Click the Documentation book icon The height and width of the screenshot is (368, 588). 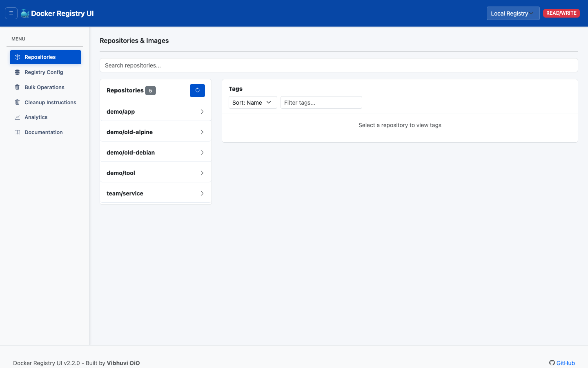tap(17, 132)
